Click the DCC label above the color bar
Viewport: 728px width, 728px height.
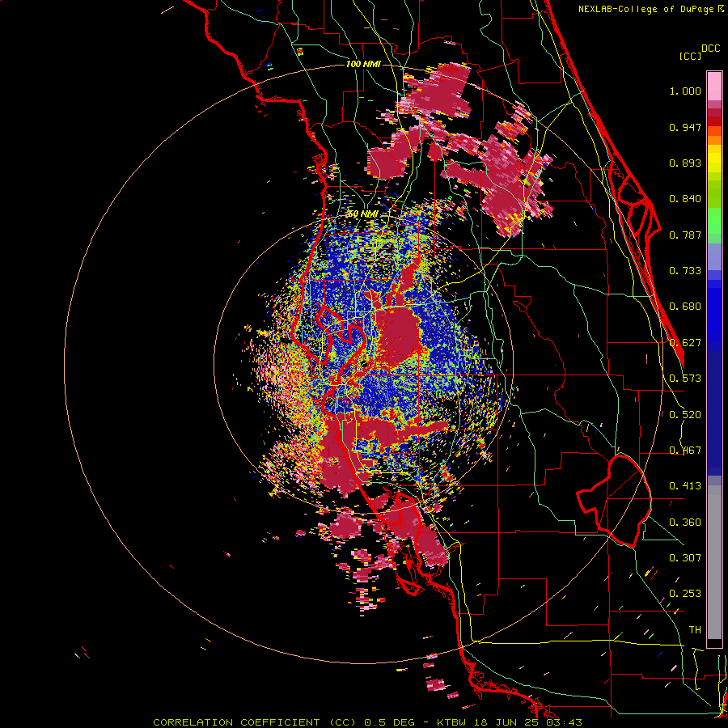pyautogui.click(x=710, y=49)
